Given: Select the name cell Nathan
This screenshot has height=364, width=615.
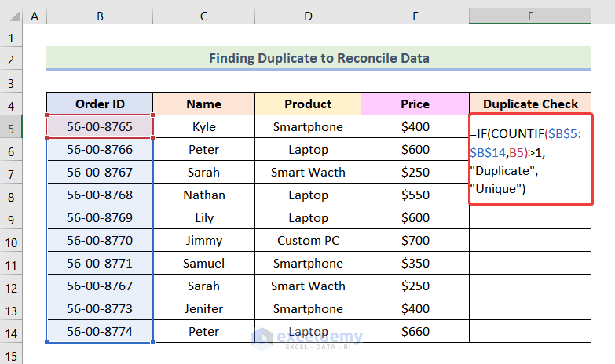Looking at the screenshot, I should point(203,195).
